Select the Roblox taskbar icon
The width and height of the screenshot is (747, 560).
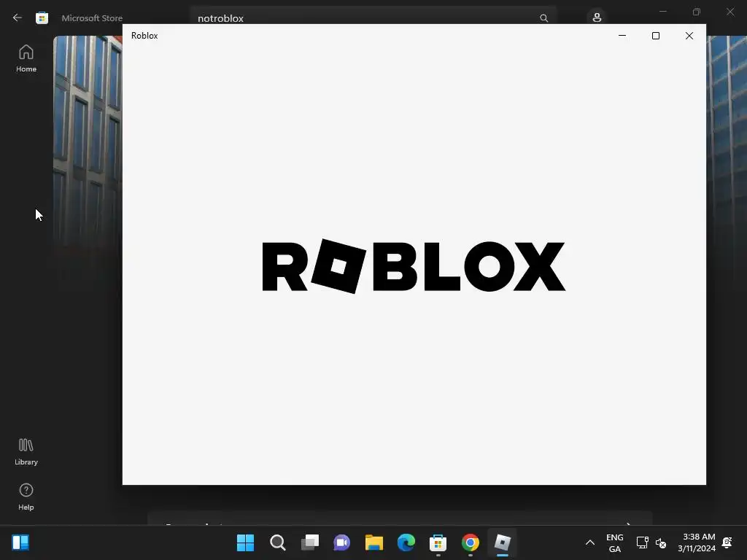502,542
